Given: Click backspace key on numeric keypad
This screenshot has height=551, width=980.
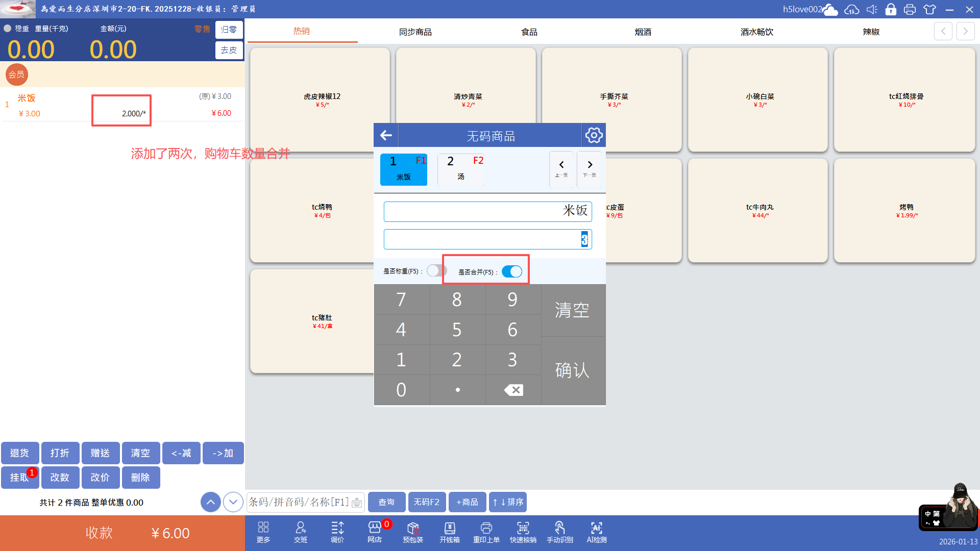Looking at the screenshot, I should [513, 390].
